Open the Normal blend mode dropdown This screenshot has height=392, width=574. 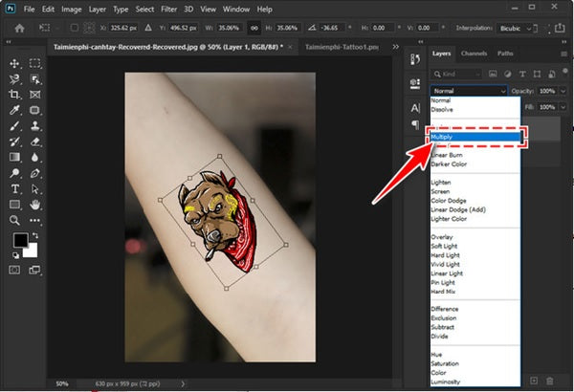point(467,91)
